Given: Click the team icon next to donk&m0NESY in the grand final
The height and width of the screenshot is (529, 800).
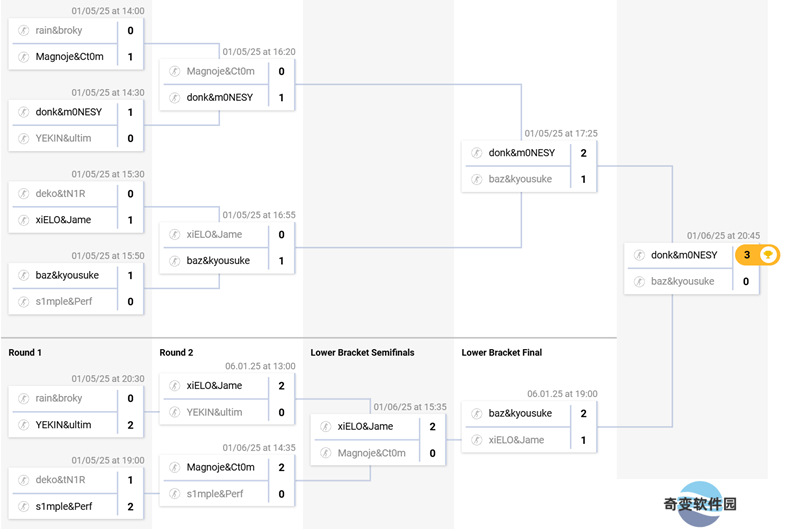Looking at the screenshot, I should coord(639,255).
